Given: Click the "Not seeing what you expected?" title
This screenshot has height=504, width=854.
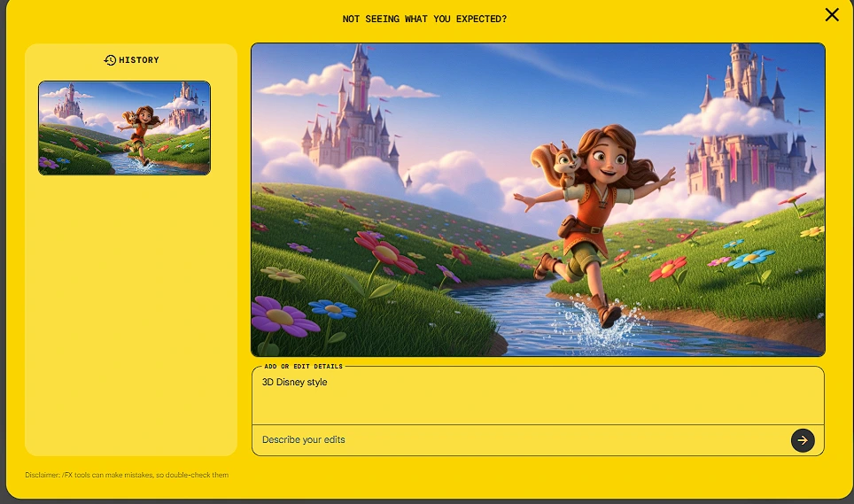Looking at the screenshot, I should [x=424, y=19].
